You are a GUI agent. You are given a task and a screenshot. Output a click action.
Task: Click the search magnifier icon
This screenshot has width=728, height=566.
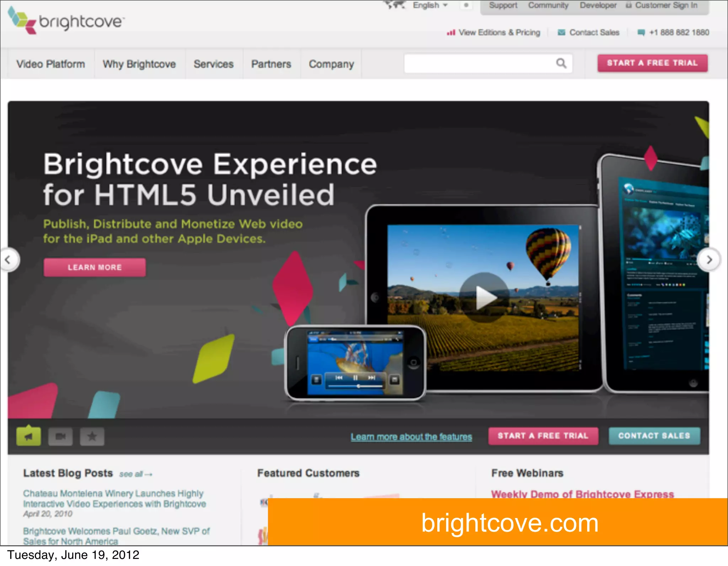(x=561, y=63)
